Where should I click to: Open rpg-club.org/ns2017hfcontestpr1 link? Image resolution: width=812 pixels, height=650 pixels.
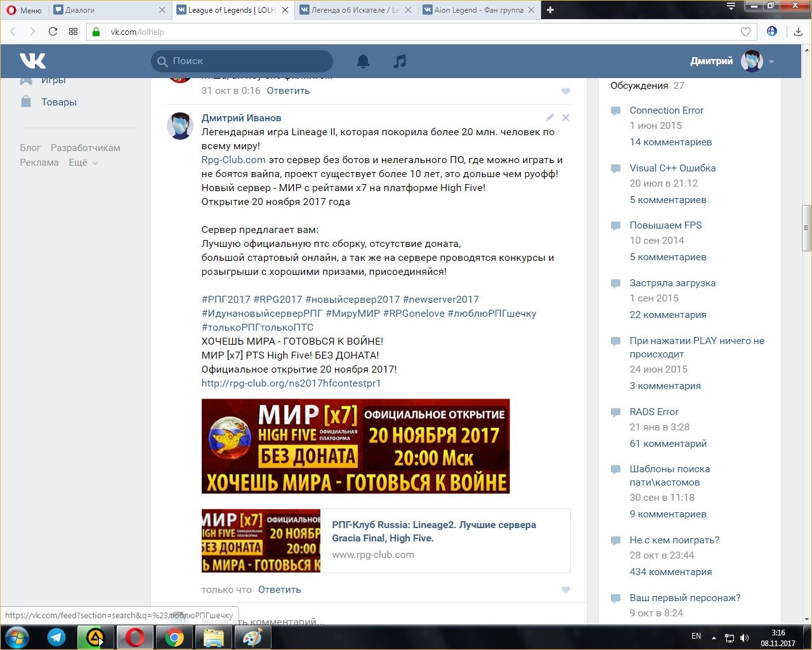tap(291, 383)
